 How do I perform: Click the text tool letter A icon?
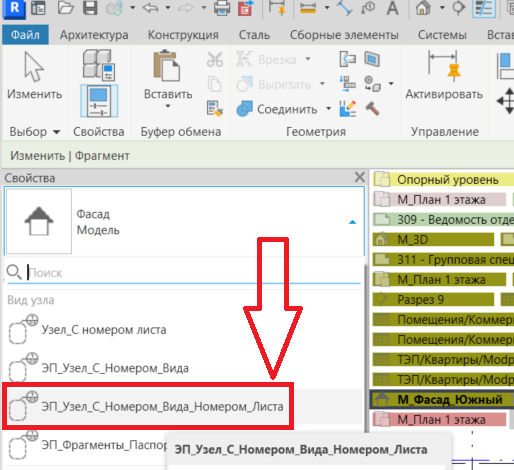click(393, 8)
